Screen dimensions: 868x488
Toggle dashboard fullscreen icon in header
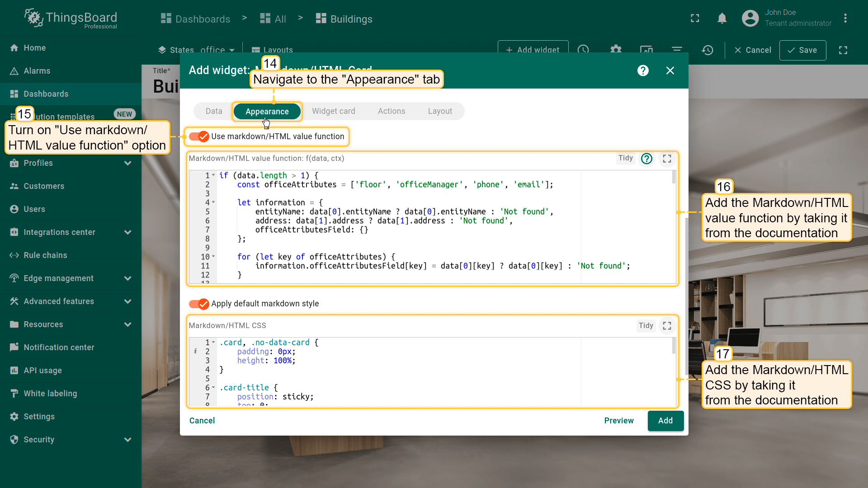(x=695, y=19)
